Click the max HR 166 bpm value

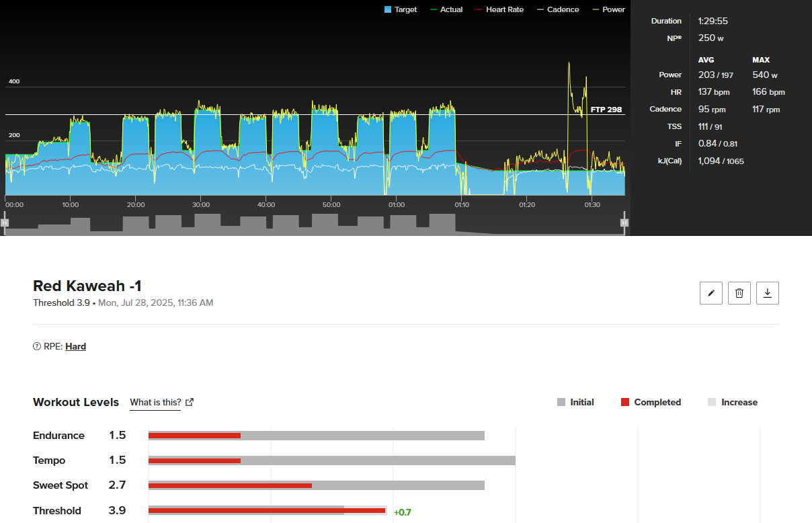pyautogui.click(x=768, y=92)
